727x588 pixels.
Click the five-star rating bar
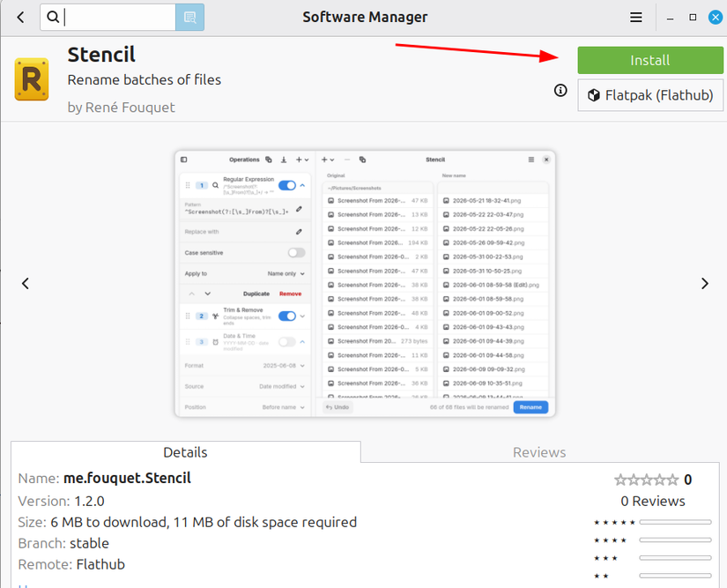[x=675, y=522]
